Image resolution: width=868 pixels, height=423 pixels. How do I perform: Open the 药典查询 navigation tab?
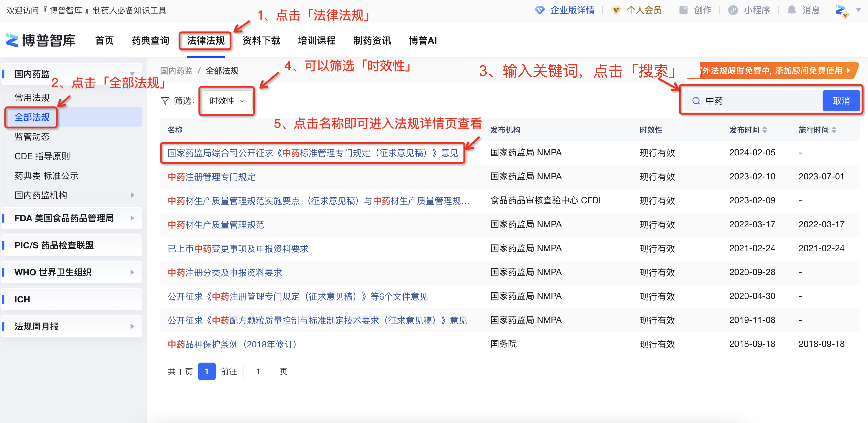pos(150,40)
